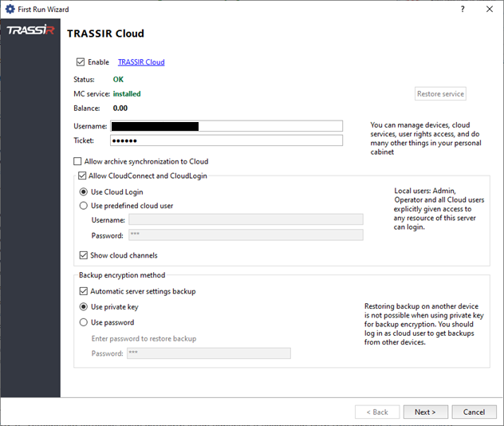Close the First Run Wizard window

click(489, 10)
